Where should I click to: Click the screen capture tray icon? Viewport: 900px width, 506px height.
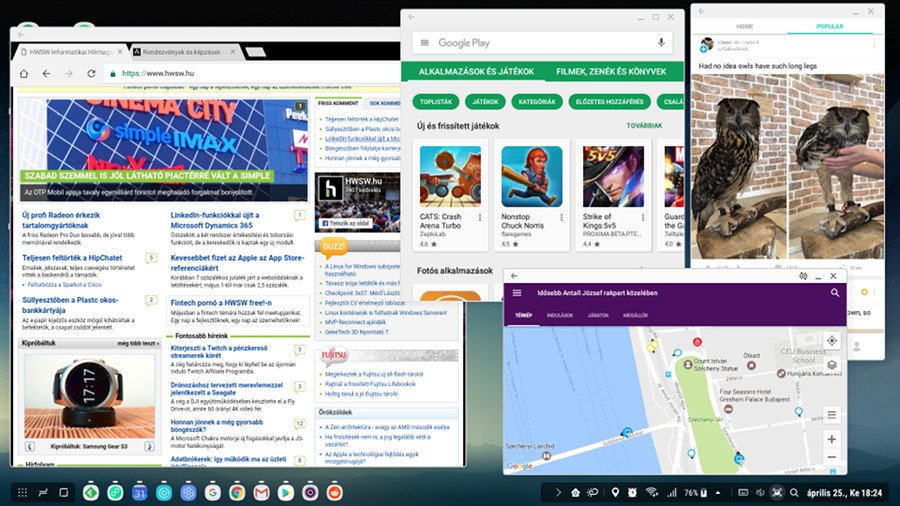coord(777,492)
